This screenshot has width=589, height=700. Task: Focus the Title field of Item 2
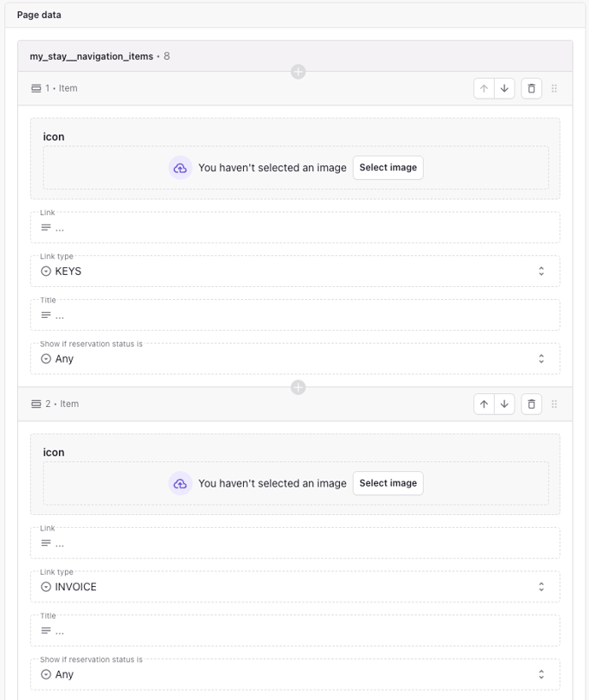click(x=295, y=631)
